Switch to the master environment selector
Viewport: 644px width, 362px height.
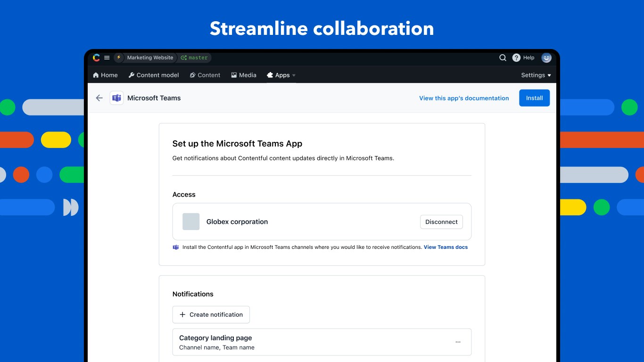click(194, 58)
